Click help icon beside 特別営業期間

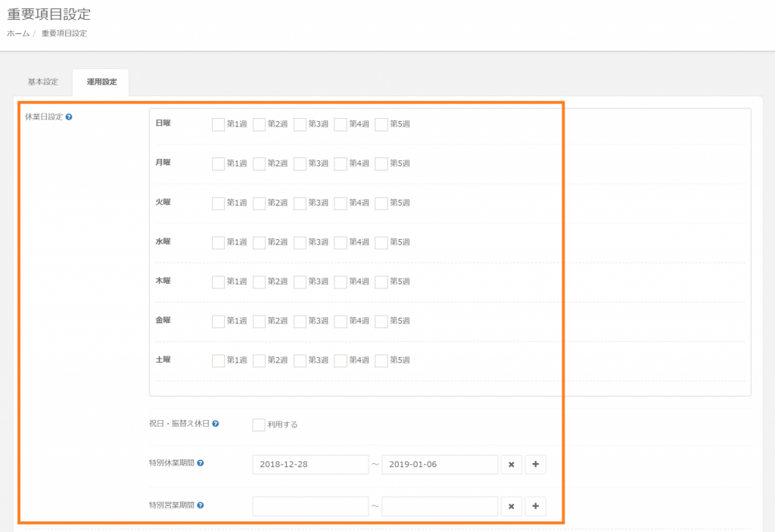pyautogui.click(x=201, y=505)
